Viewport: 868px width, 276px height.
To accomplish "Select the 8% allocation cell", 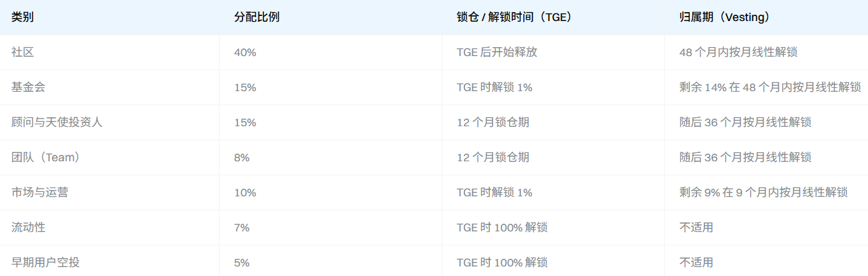I will click(x=242, y=157).
